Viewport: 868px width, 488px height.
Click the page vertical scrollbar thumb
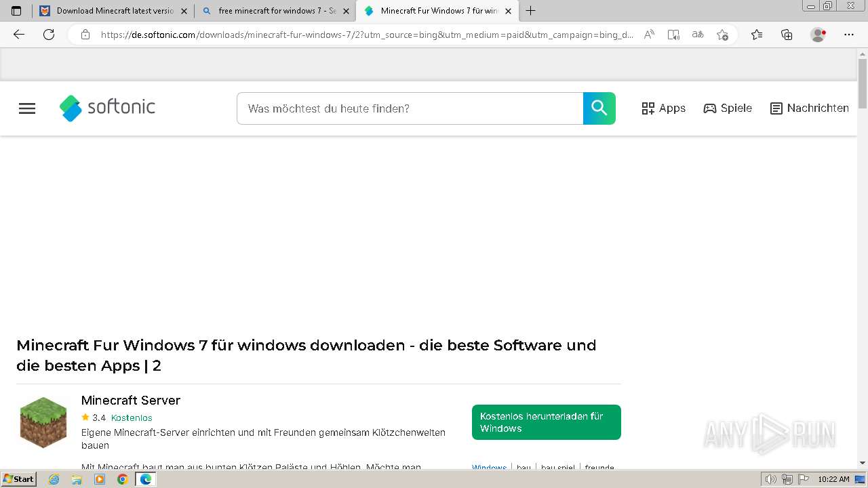[863, 83]
